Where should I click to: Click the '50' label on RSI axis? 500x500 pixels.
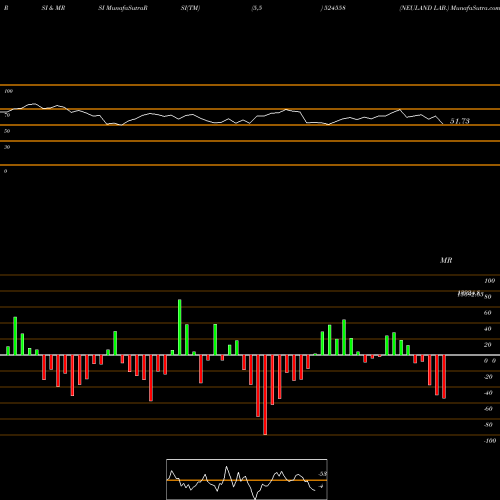click(x=7, y=131)
